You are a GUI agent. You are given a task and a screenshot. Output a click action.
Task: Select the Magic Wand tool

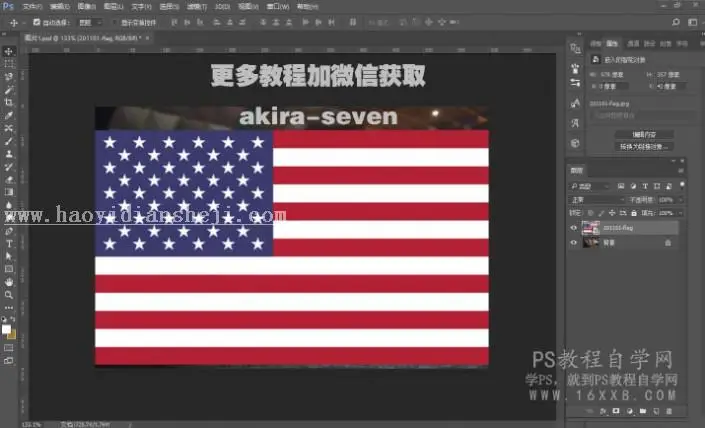pyautogui.click(x=9, y=89)
